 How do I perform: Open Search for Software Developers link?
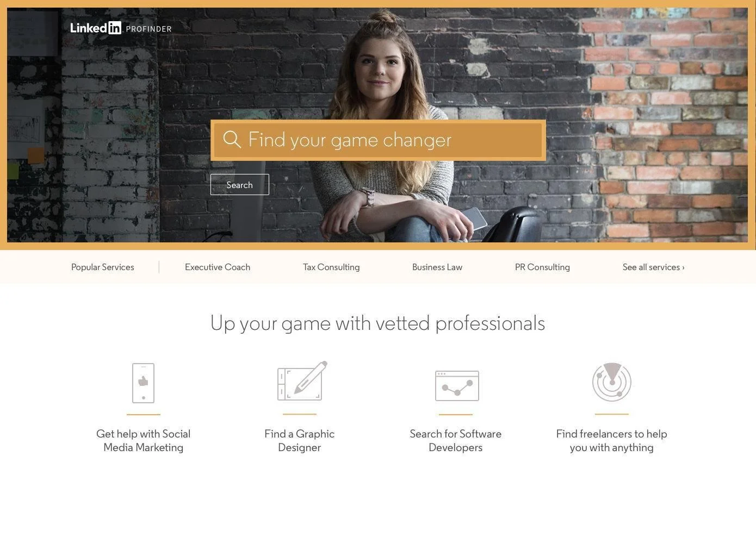click(x=456, y=441)
